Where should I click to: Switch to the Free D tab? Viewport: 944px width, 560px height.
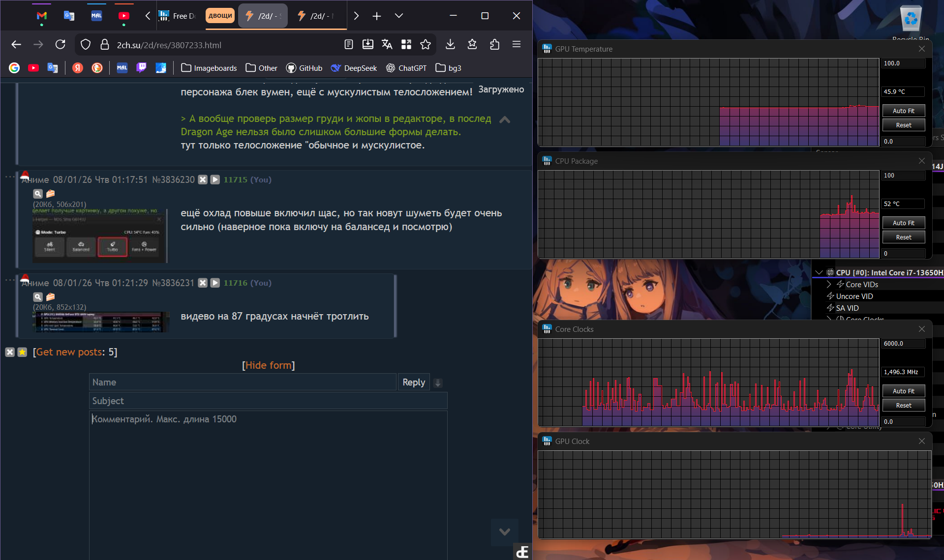point(178,16)
